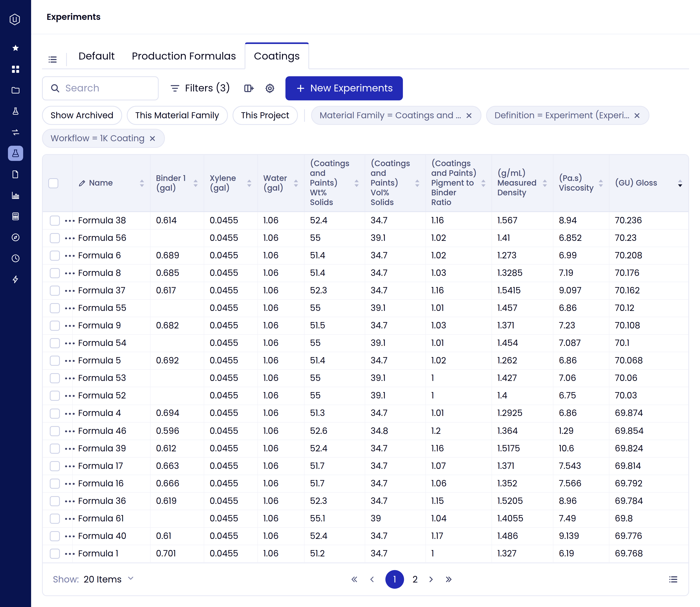The width and height of the screenshot is (700, 607).
Task: Toggle the Show Archived filter chip
Action: [x=82, y=116]
